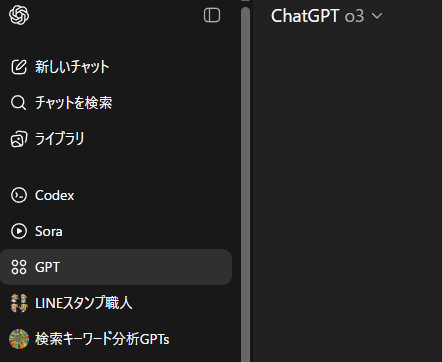442x362 pixels.
Task: Open the ChatGPT o3 model selector
Action: (327, 16)
